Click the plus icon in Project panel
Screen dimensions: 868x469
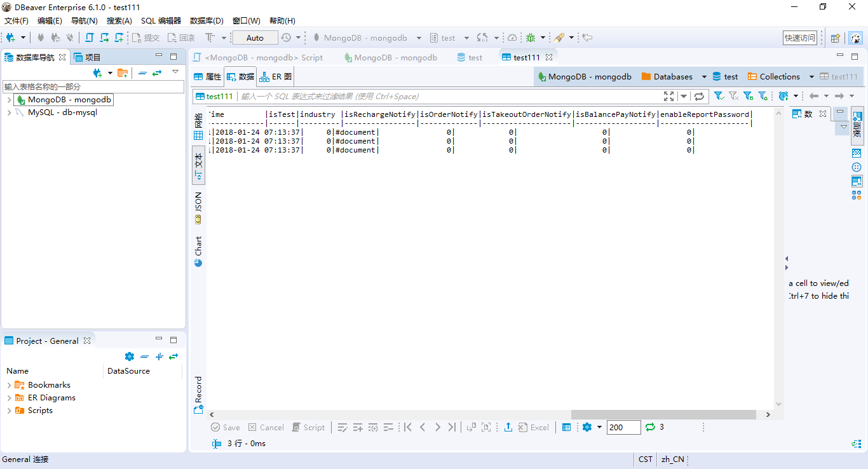[159, 357]
